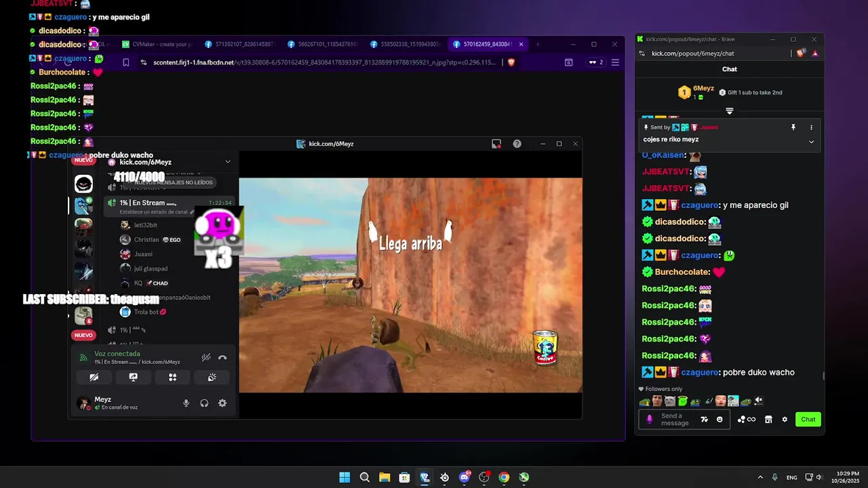Open emoji picker in Kick chat
Screen dimensions: 868x488
719,420
